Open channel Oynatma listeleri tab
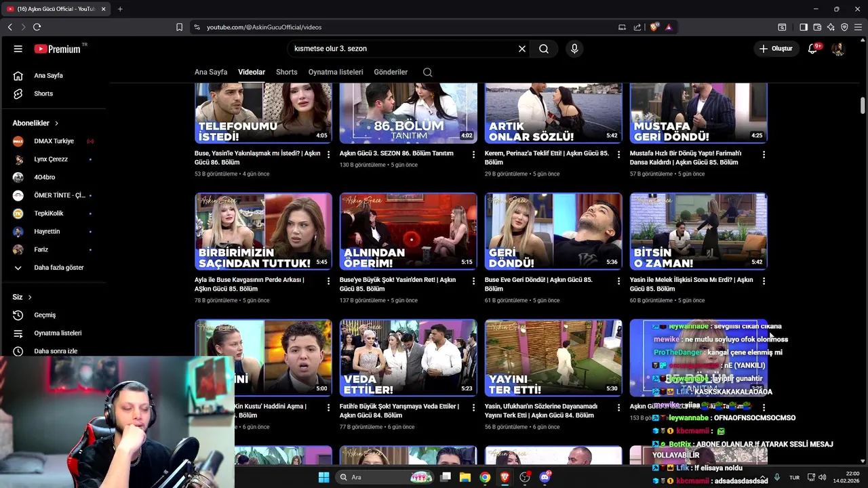 tap(336, 72)
